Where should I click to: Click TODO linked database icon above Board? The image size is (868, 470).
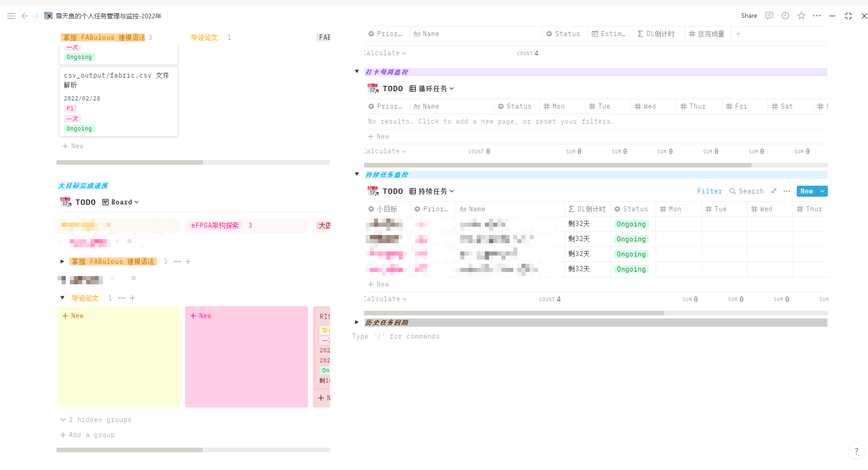pyautogui.click(x=66, y=202)
